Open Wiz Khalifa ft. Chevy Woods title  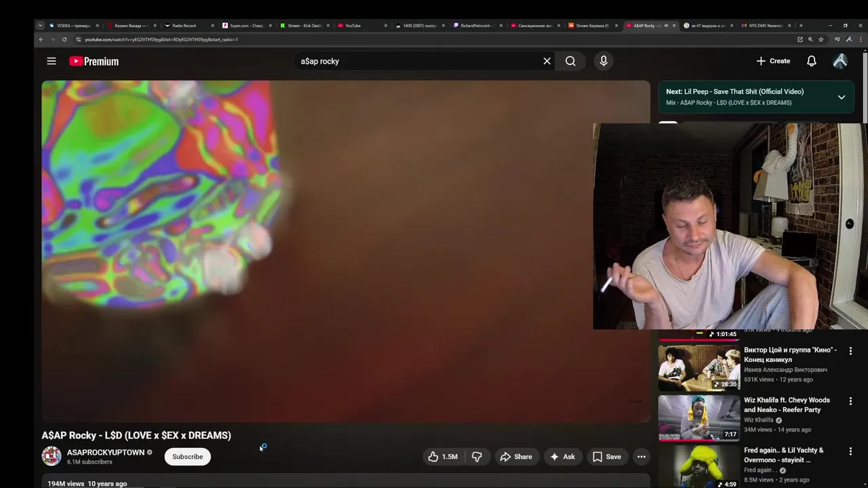point(787,405)
